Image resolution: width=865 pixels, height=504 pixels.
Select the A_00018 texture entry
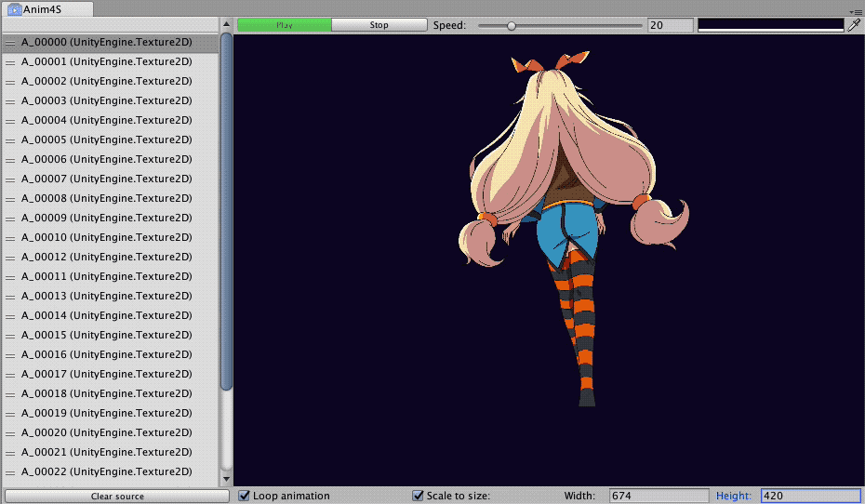point(111,393)
